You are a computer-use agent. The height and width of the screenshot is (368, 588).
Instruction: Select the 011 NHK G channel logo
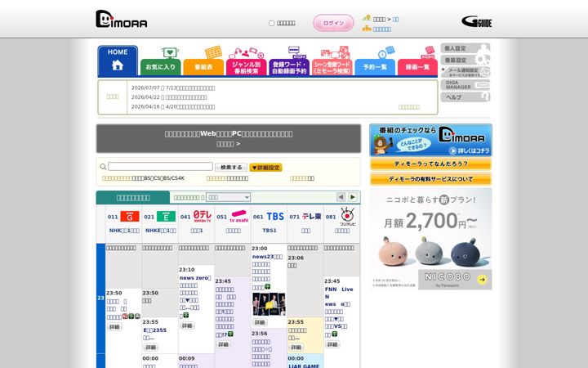pyautogui.click(x=130, y=216)
